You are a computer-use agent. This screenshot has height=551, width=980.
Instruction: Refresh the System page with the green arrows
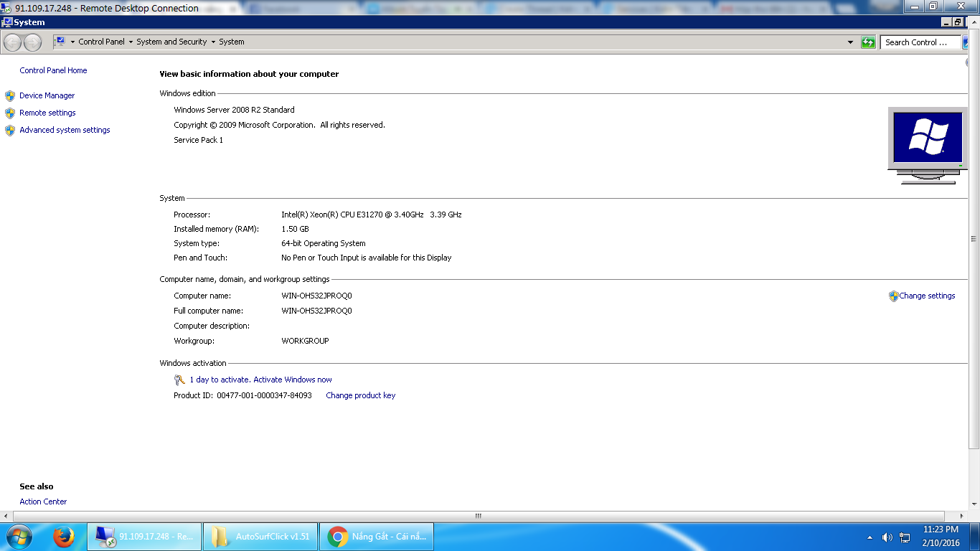(868, 42)
